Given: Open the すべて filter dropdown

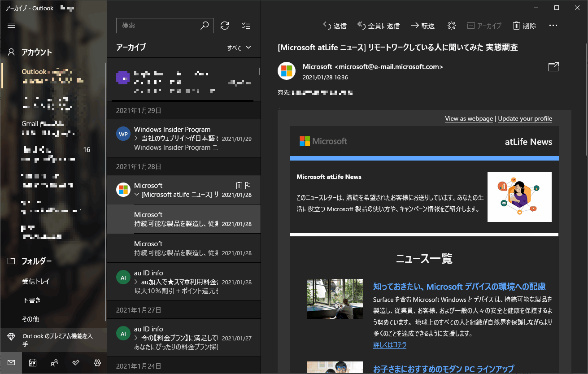Looking at the screenshot, I should [239, 48].
